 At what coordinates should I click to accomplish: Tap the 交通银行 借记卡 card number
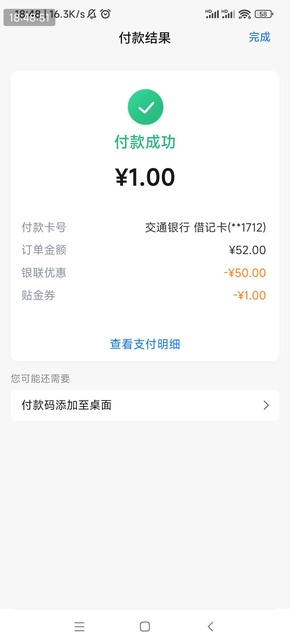[205, 228]
